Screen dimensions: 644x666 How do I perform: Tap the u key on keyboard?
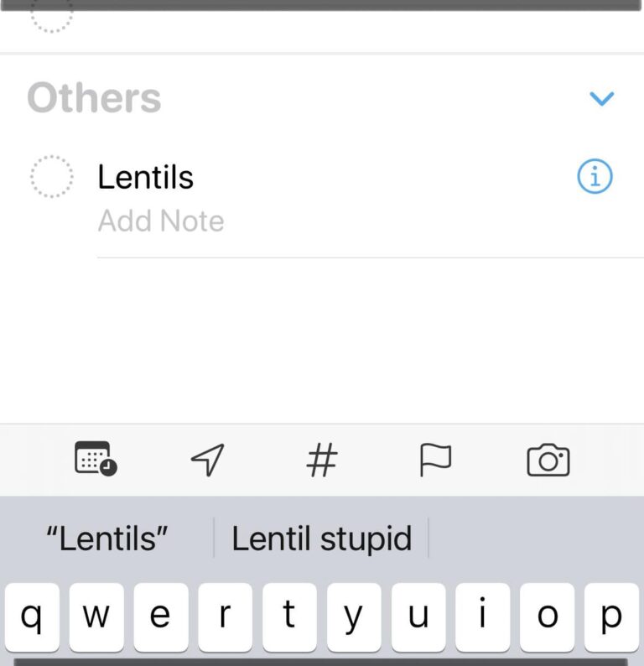point(418,617)
